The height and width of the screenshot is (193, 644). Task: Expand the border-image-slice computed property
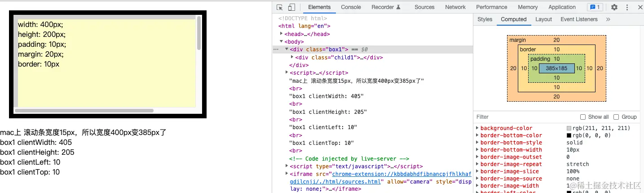click(477, 171)
